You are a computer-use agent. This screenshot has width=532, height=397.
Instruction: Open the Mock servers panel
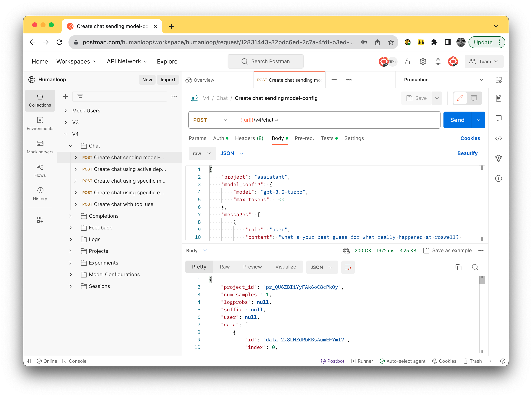pos(40,147)
